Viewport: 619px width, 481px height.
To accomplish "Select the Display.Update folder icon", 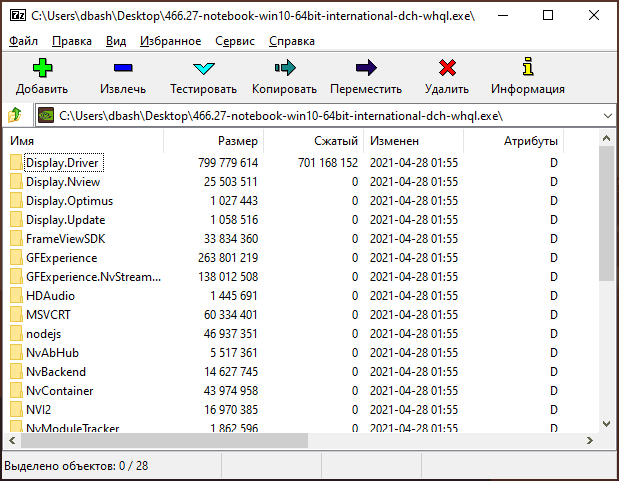I will (16, 220).
